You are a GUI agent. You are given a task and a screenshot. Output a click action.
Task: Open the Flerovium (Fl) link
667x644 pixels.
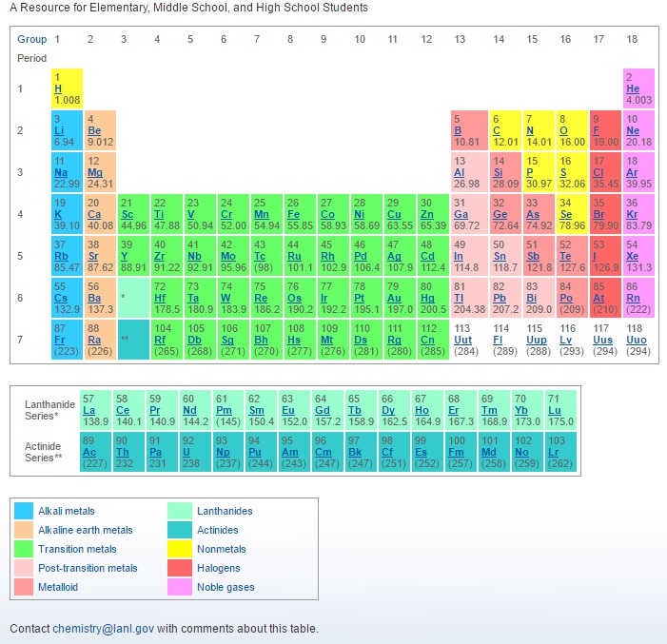pos(498,340)
